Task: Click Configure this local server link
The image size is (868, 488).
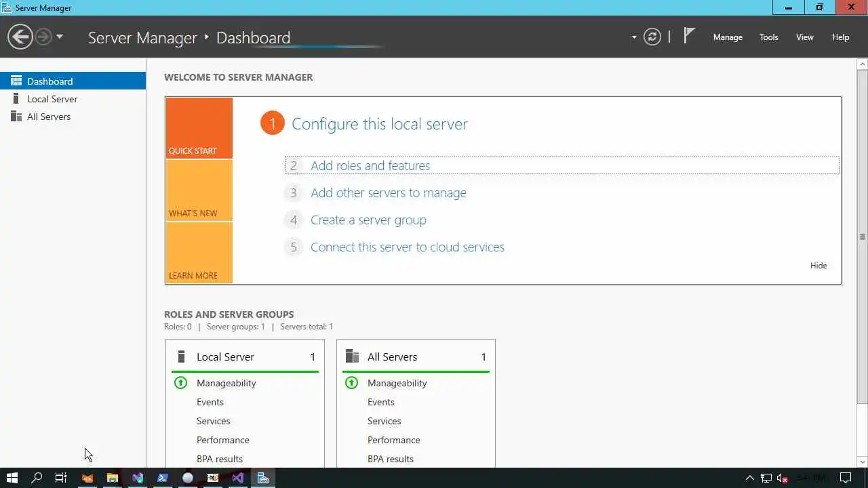Action: [x=380, y=124]
